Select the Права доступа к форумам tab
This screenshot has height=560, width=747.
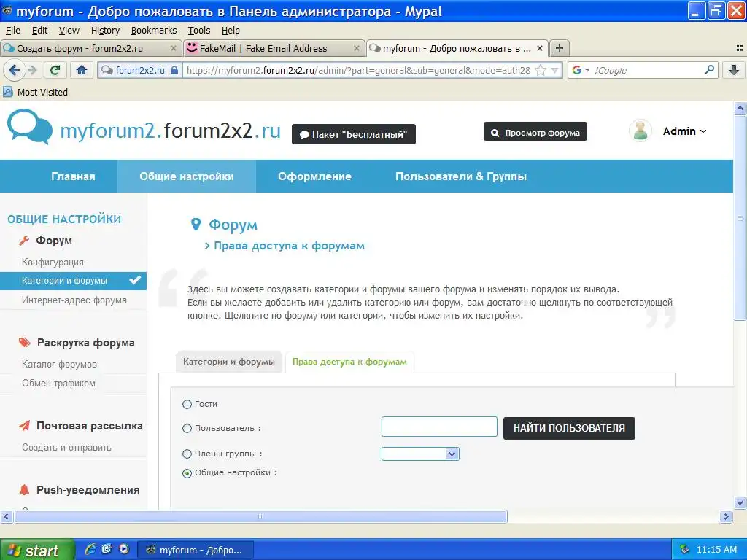pyautogui.click(x=349, y=362)
